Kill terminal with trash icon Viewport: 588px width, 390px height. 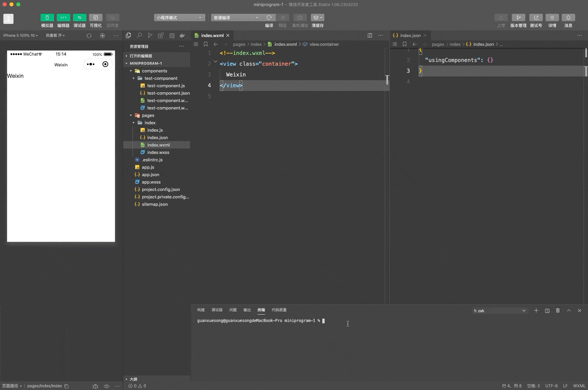558,311
